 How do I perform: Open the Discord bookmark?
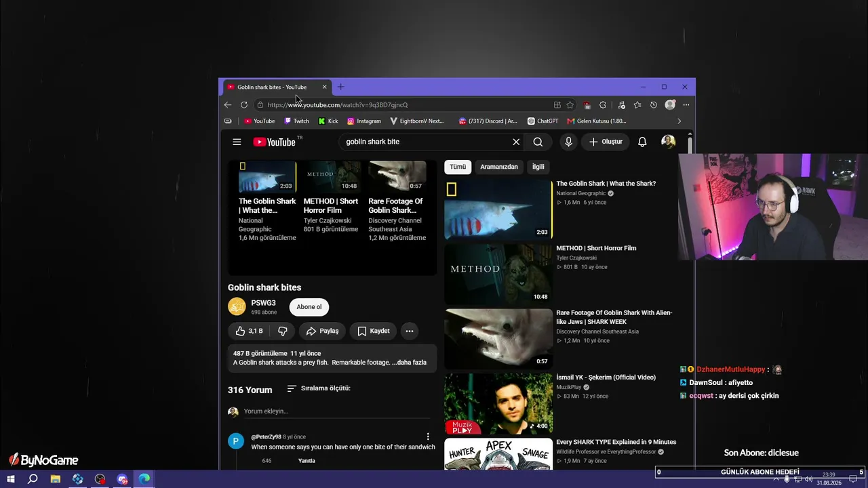click(488, 121)
